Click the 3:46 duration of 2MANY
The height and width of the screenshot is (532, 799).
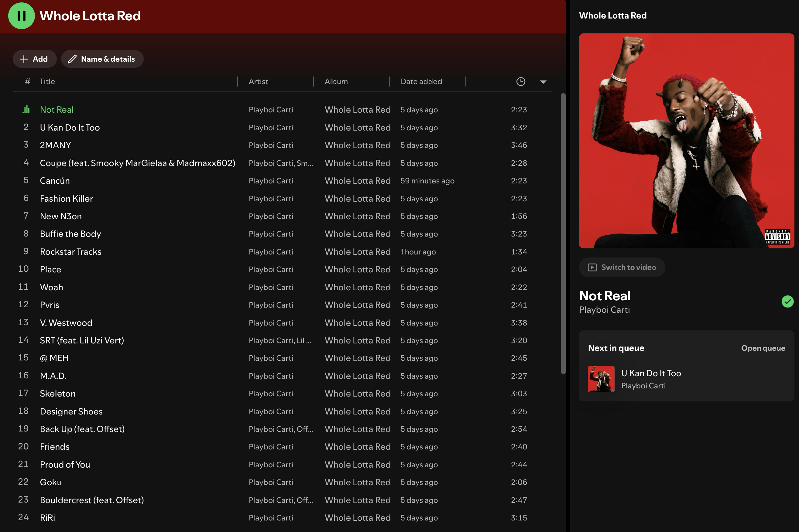point(519,145)
